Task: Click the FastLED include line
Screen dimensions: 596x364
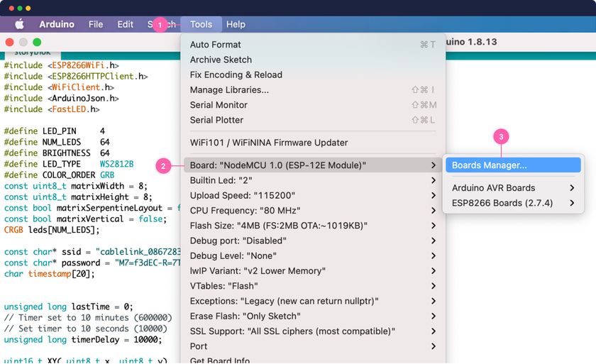Action: pyautogui.click(x=52, y=109)
